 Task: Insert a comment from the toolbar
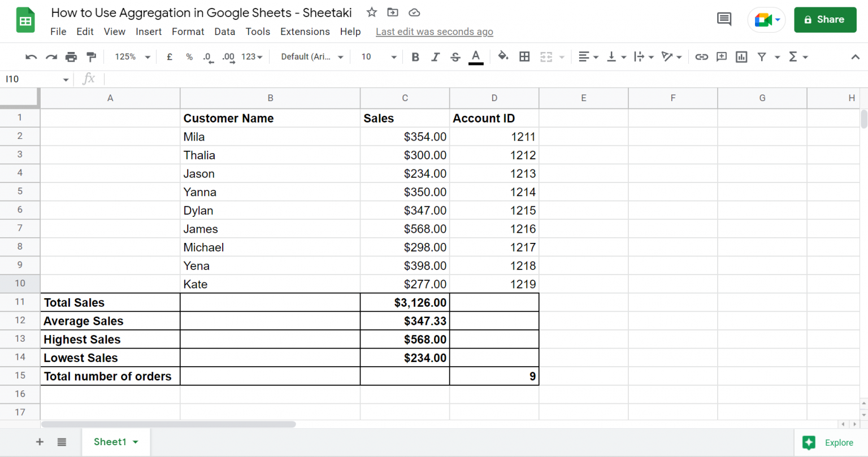point(721,56)
